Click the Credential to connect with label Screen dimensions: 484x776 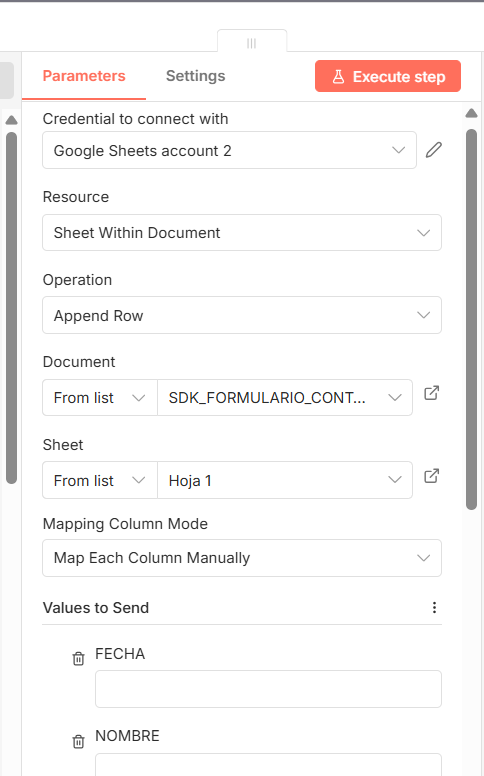click(135, 119)
